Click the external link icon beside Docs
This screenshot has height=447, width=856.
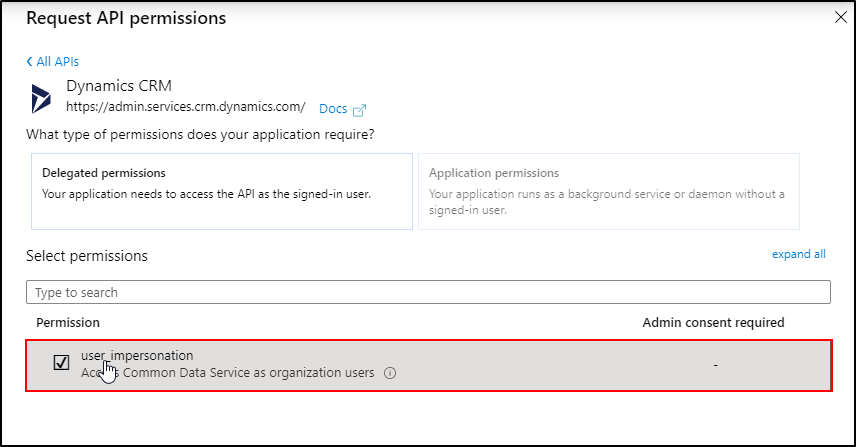(x=360, y=109)
